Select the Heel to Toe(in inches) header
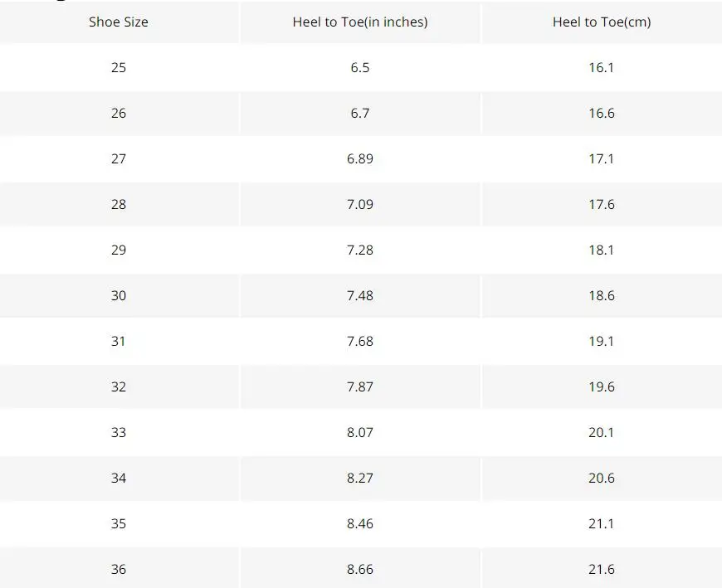The width and height of the screenshot is (722, 588). (x=360, y=22)
